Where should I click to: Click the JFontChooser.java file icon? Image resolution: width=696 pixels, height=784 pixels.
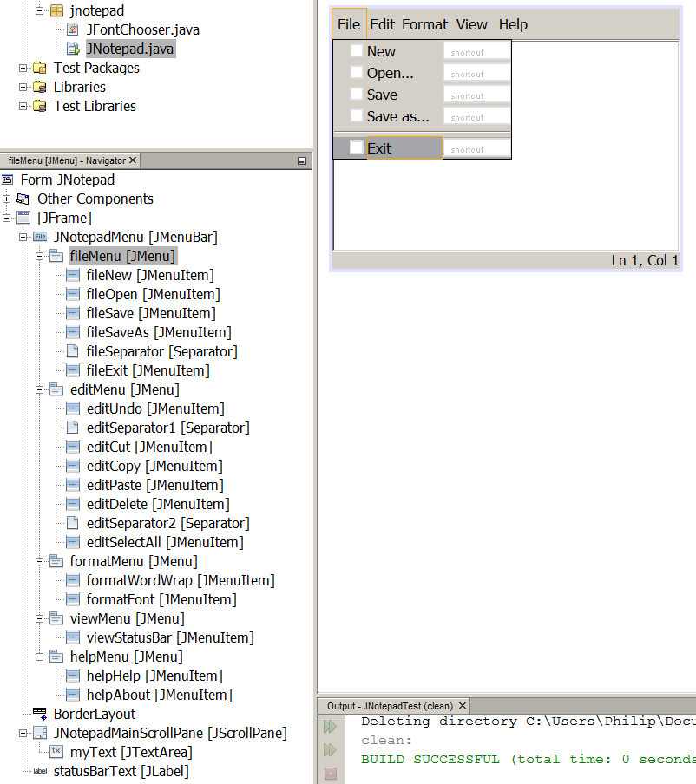point(73,29)
